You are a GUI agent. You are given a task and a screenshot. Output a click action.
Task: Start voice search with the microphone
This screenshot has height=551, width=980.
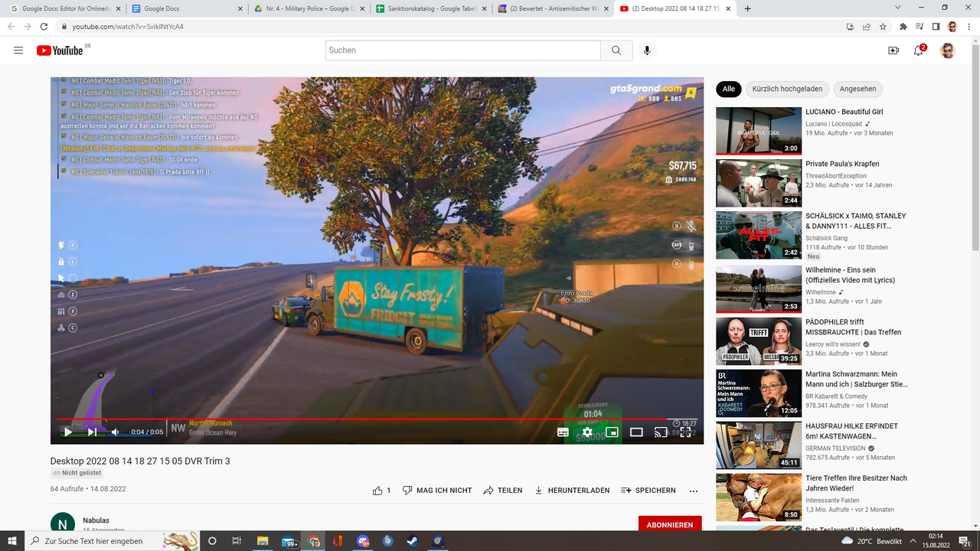647,51
